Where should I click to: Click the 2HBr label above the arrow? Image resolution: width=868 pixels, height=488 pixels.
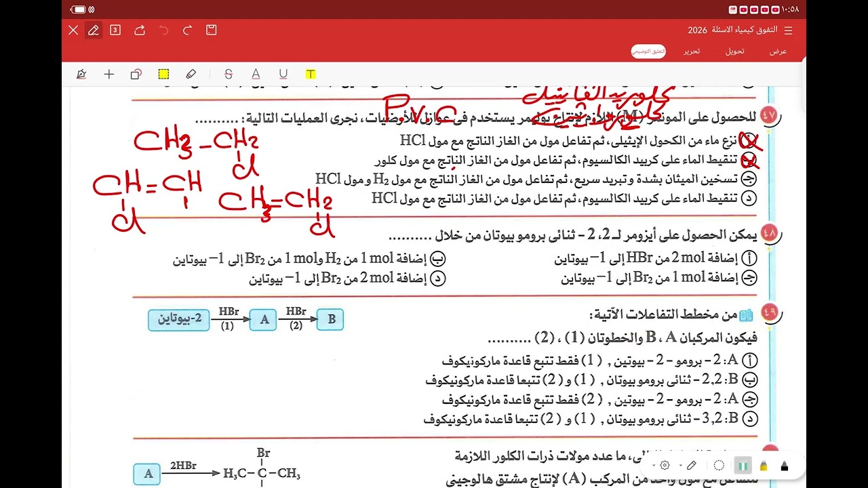[x=183, y=466]
